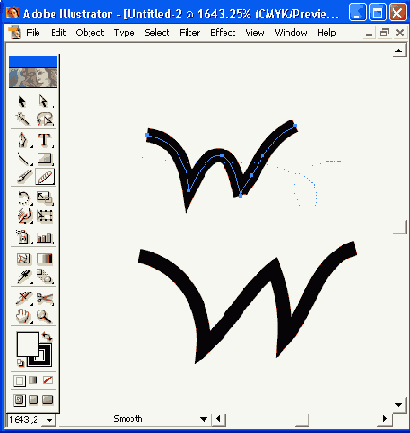Open the zoom level dropdown

tap(49, 420)
